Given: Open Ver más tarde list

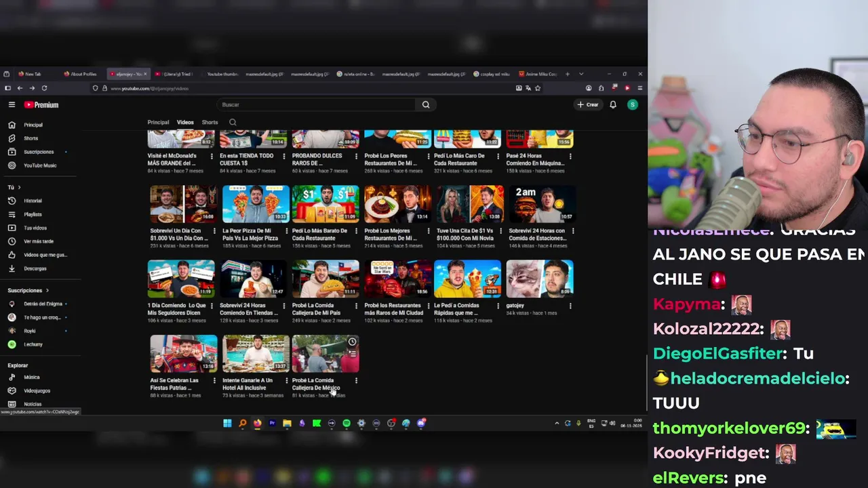Looking at the screenshot, I should [x=38, y=241].
